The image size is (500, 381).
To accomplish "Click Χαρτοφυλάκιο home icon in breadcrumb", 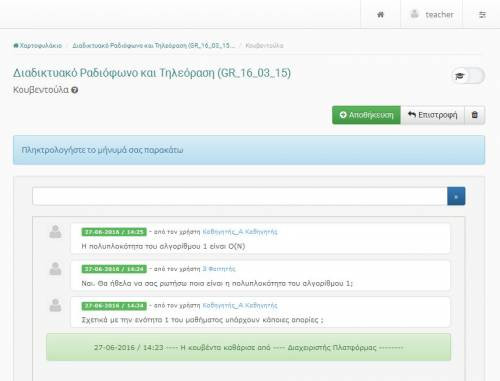I will click(x=16, y=45).
